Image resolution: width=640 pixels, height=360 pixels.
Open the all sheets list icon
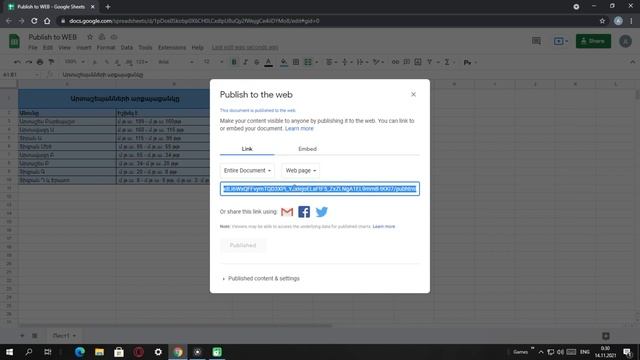point(35,336)
